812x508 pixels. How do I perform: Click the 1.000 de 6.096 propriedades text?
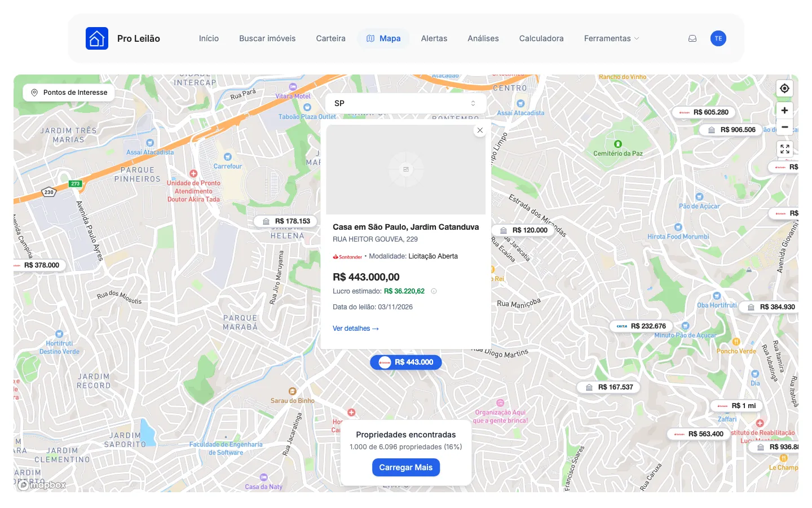406,447
